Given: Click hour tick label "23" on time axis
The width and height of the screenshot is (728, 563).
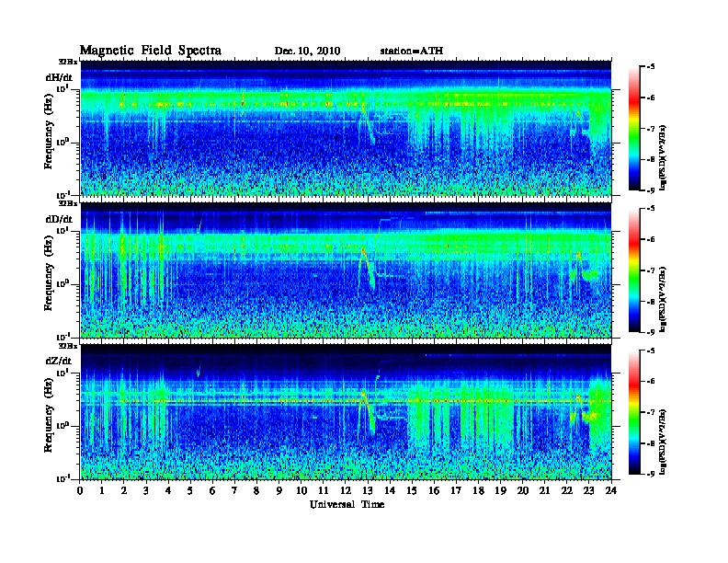Looking at the screenshot, I should coord(589,490).
